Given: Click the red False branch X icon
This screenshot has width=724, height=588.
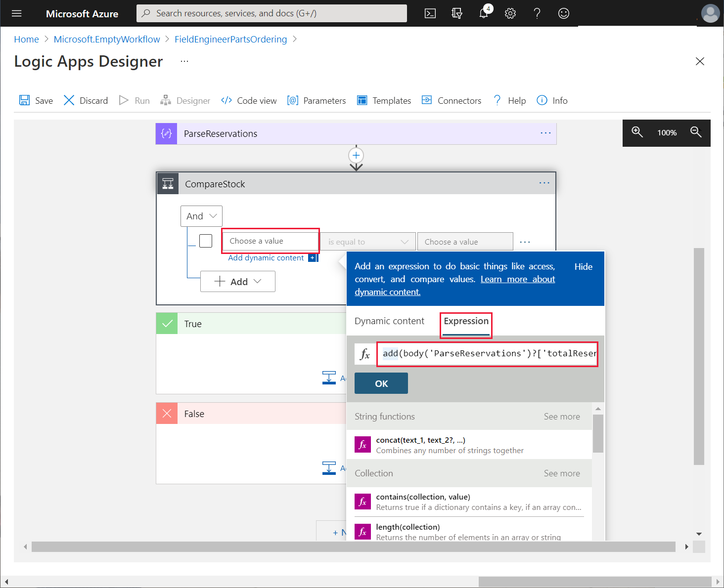Looking at the screenshot, I should click(167, 414).
